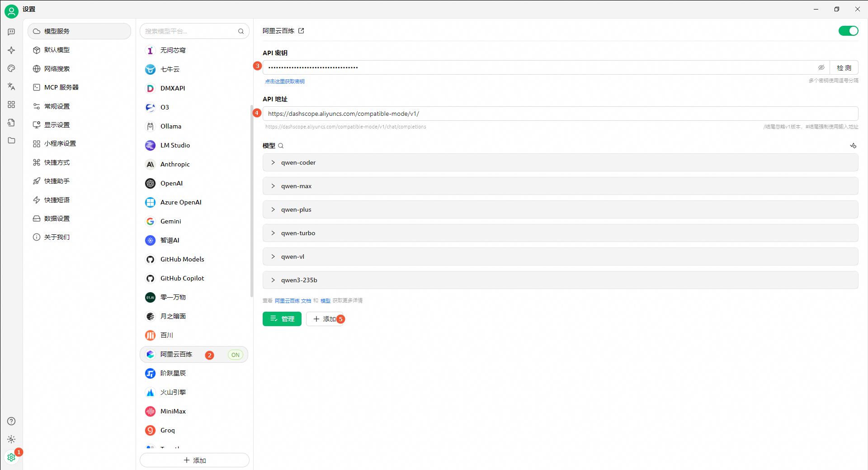Image resolution: width=868 pixels, height=470 pixels.
Task: Click 添加 button next to 管理
Action: click(325, 319)
